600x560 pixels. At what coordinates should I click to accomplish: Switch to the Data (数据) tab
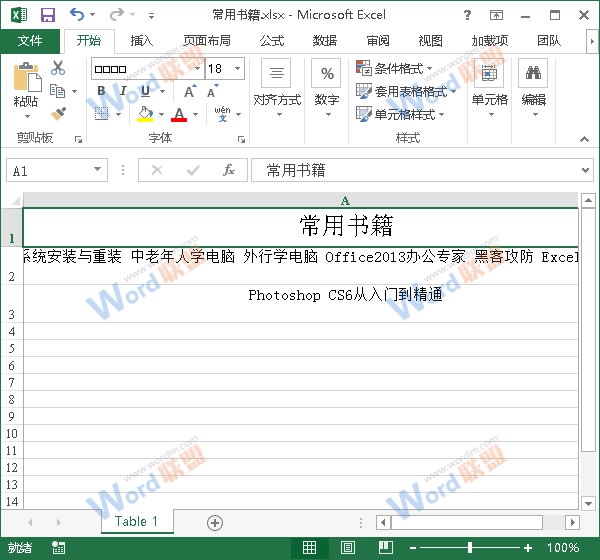[x=324, y=41]
